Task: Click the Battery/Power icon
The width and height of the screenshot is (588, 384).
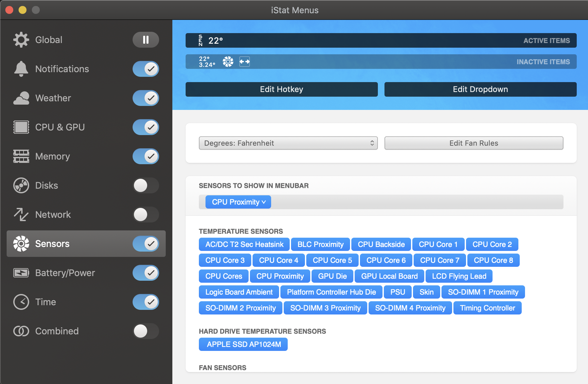Action: [x=21, y=273]
